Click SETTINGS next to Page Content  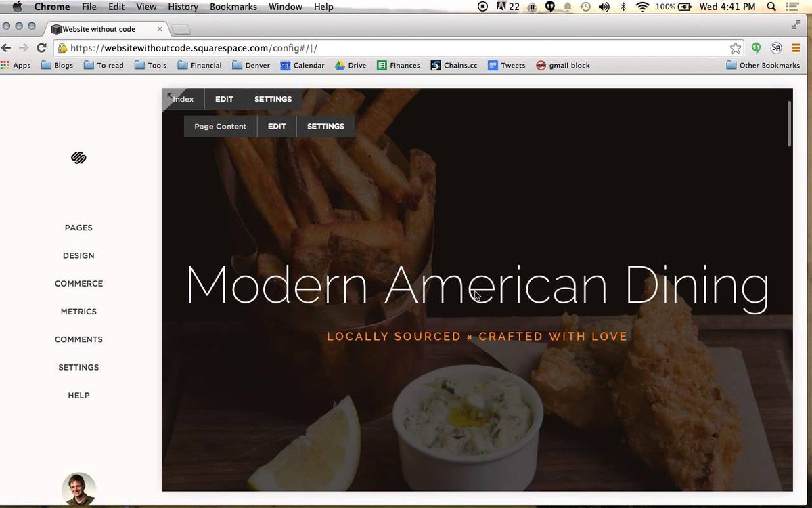tap(325, 126)
